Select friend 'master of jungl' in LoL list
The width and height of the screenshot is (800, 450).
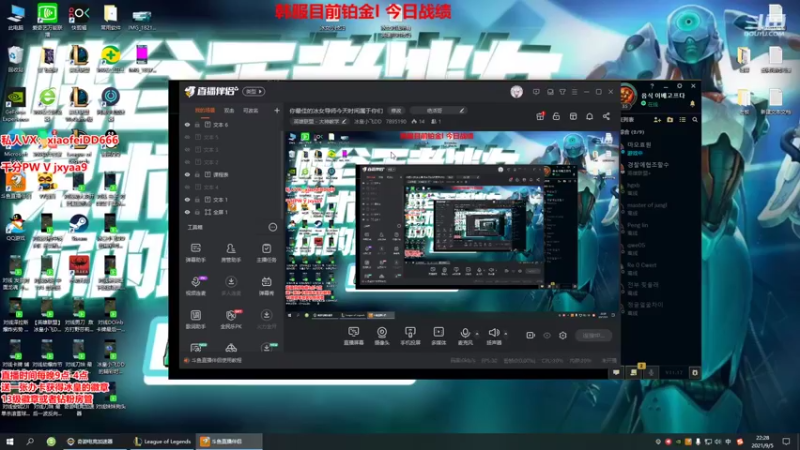coord(659,208)
